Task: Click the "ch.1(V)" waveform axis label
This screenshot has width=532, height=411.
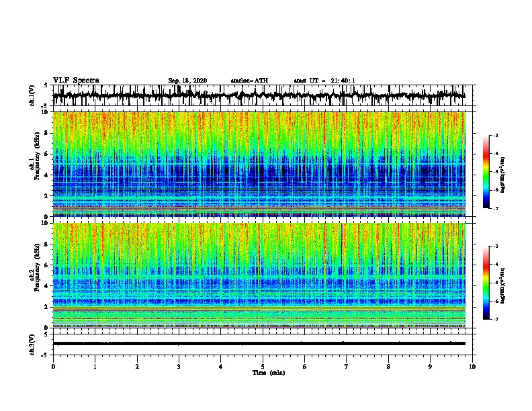Action: 32,95
